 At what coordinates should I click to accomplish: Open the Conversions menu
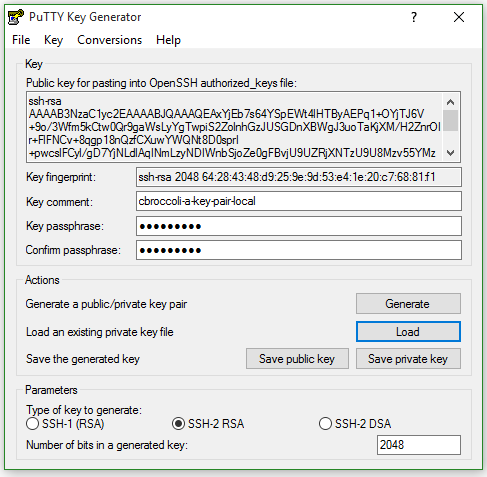pos(110,40)
